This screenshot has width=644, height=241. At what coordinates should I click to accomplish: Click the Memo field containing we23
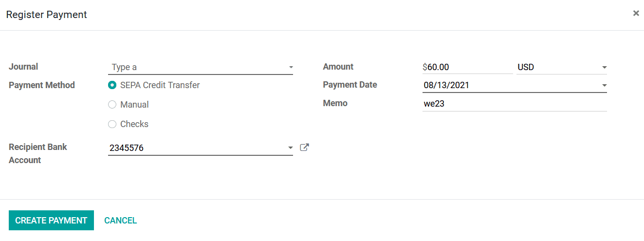[515, 104]
